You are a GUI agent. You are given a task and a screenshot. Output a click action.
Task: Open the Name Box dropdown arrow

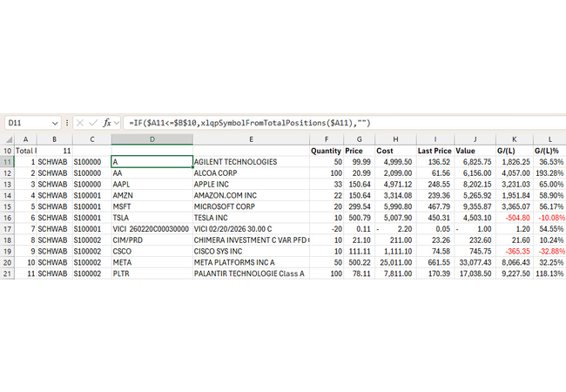(55, 123)
